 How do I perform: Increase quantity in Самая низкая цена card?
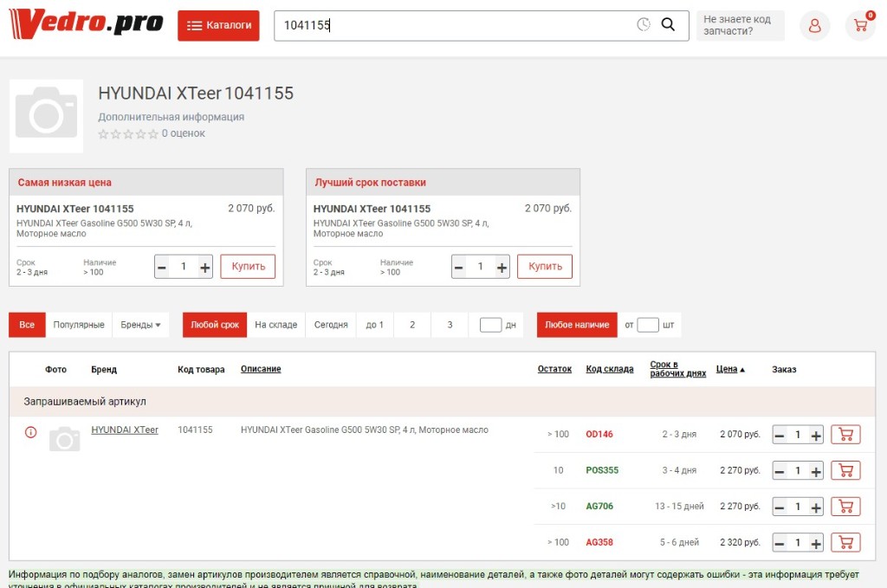[x=204, y=267]
